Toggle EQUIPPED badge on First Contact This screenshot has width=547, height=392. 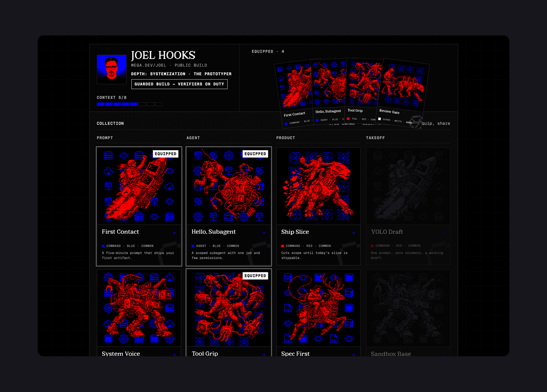(x=165, y=154)
